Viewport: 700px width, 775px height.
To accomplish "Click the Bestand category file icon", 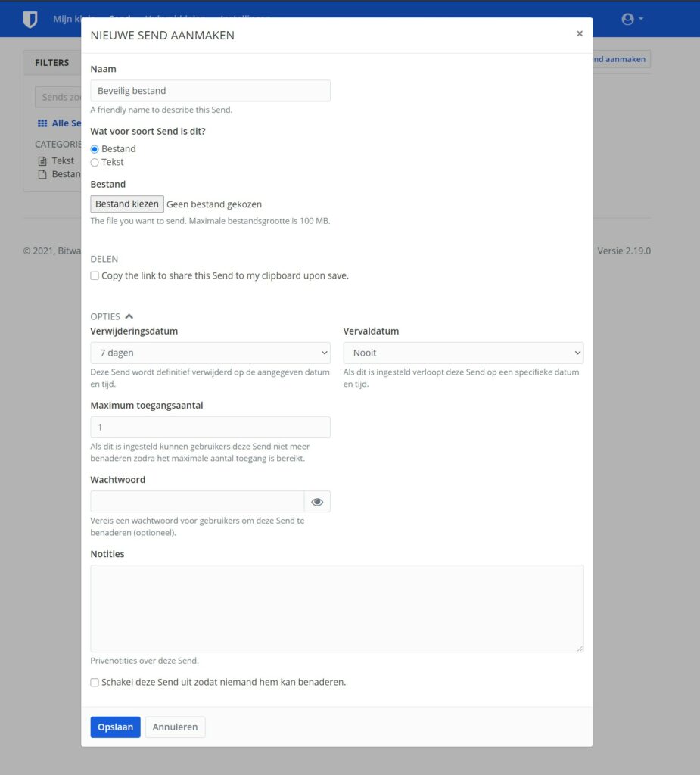I will (42, 174).
